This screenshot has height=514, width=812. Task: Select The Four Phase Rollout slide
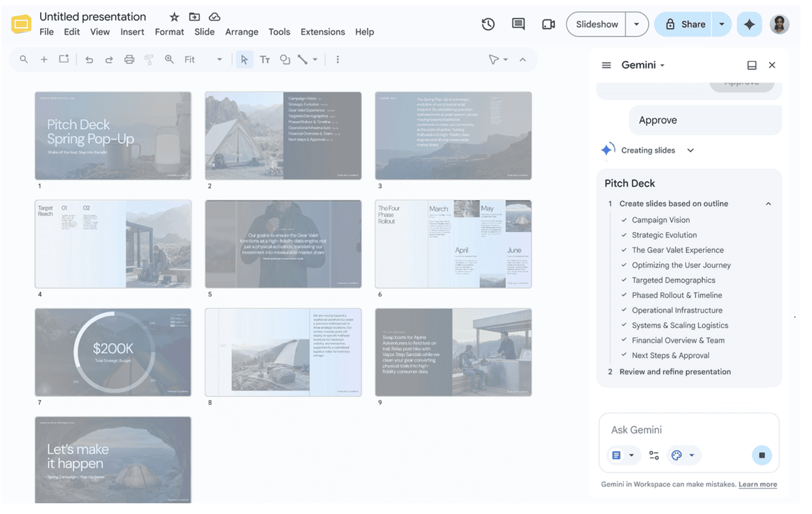(453, 244)
